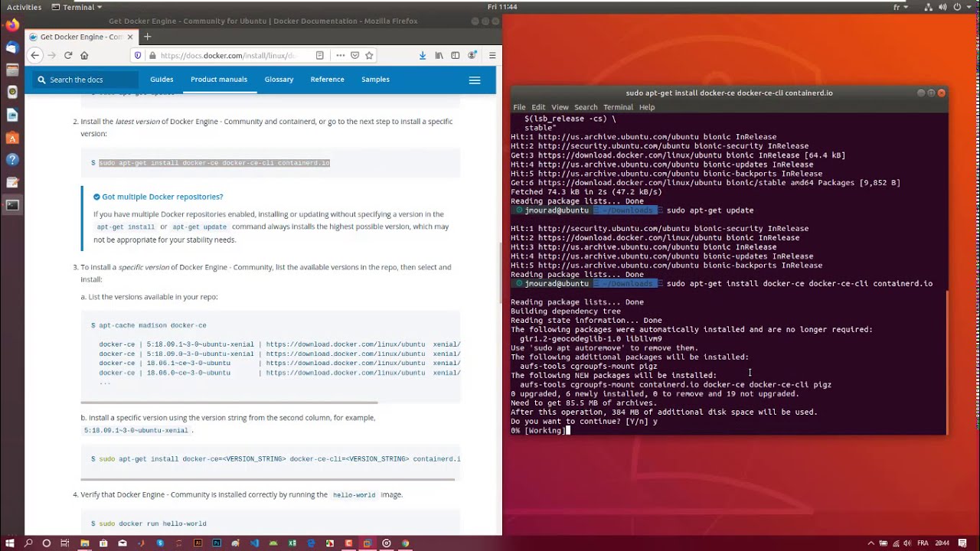Launch Illustrator from the Windows taskbar
The height and width of the screenshot is (551, 980).
(x=198, y=543)
